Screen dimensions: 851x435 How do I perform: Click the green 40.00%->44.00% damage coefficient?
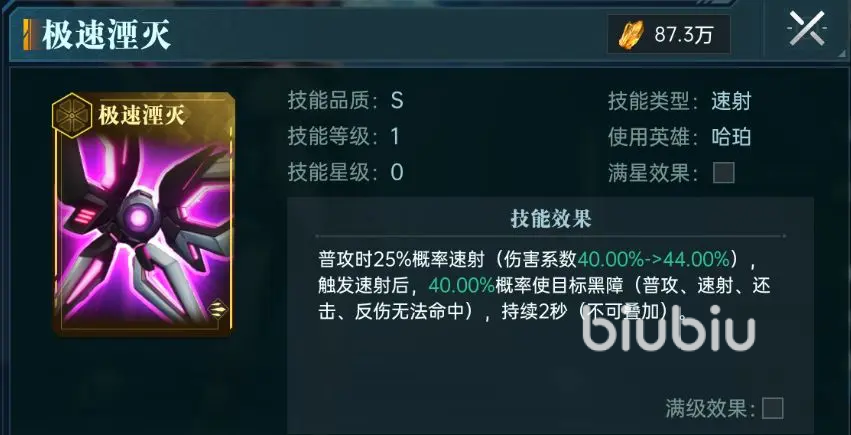click(652, 260)
